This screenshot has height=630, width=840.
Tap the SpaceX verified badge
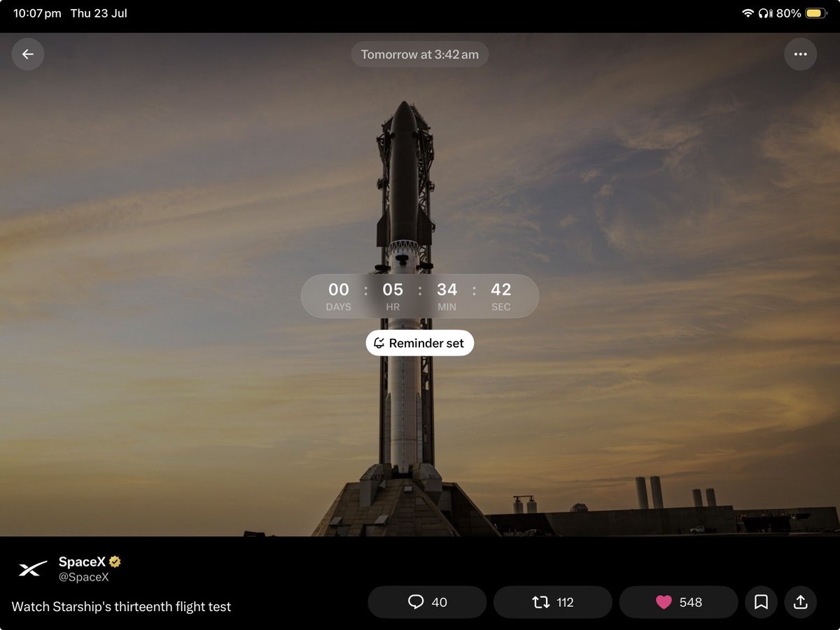(x=115, y=561)
